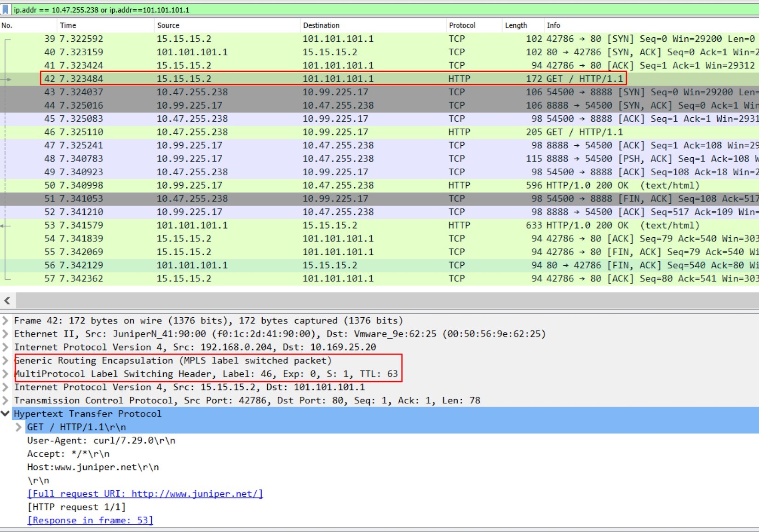
Task: Click the horizontal scroll left arrow
Action: click(x=7, y=301)
